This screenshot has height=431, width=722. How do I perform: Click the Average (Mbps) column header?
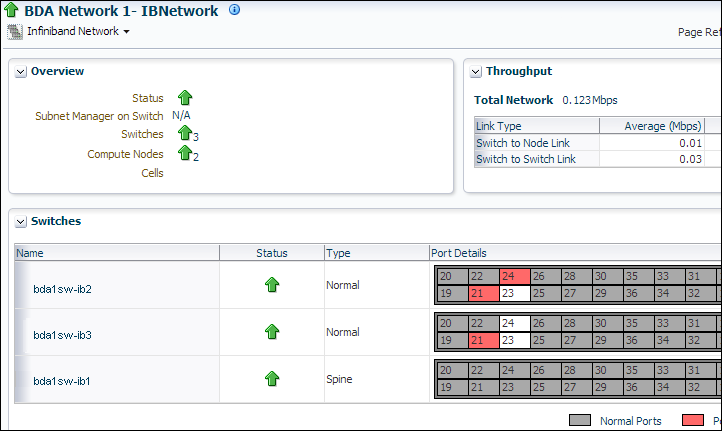click(x=652, y=126)
